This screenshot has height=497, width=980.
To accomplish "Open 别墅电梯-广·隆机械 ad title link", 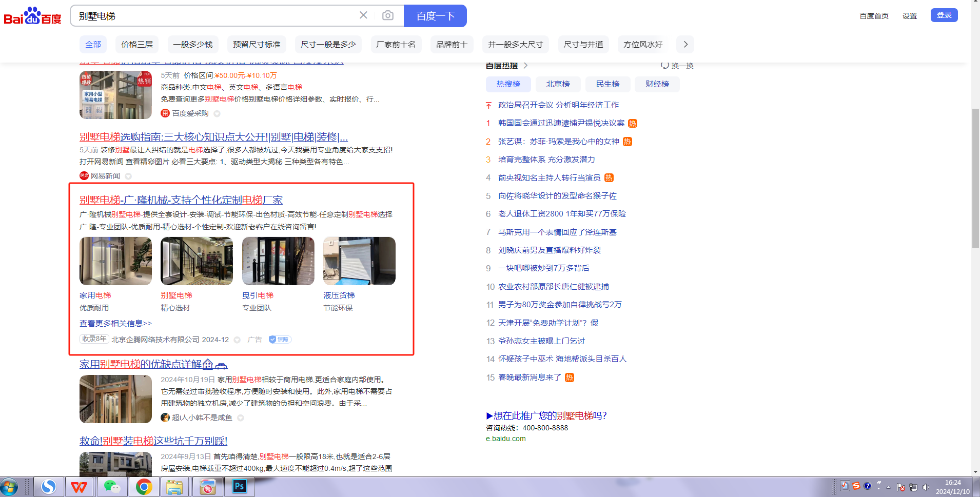I will pyautogui.click(x=181, y=200).
